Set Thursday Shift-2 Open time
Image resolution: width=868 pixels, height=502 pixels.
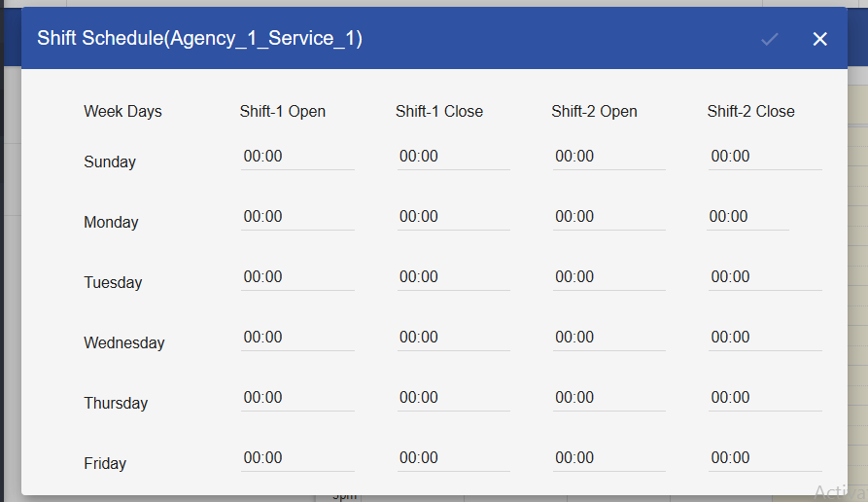pyautogui.click(x=608, y=398)
